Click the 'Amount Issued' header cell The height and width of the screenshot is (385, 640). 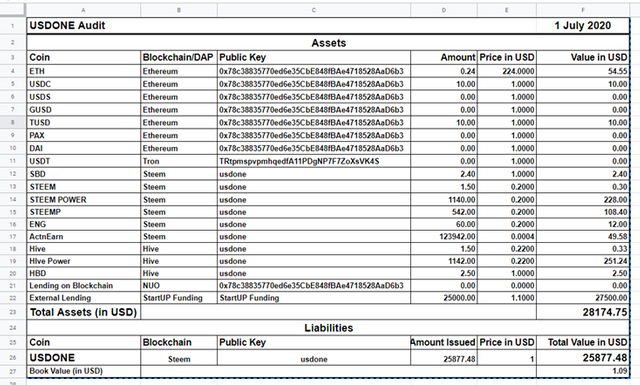444,342
